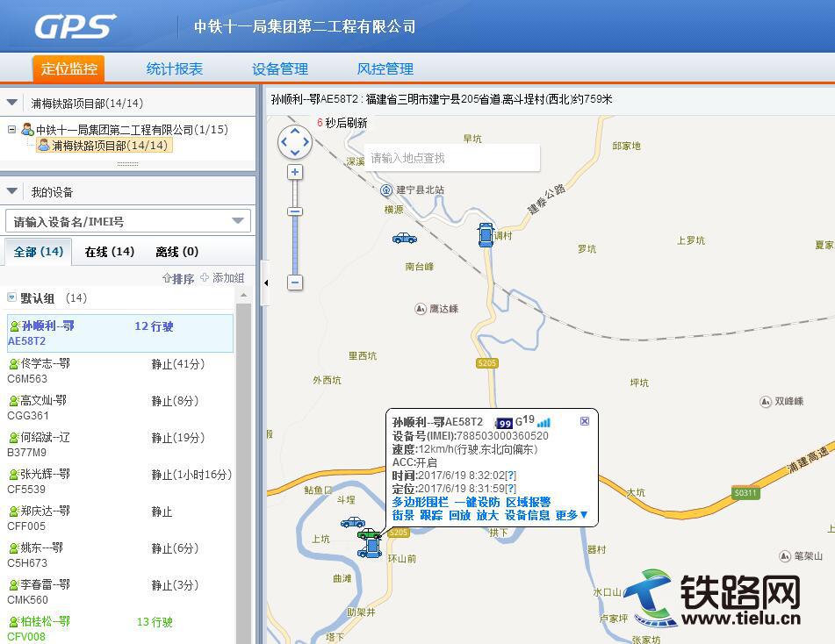Image resolution: width=835 pixels, height=644 pixels.
Task: Click the blue vehicle marker near 调村
Action: 486,235
